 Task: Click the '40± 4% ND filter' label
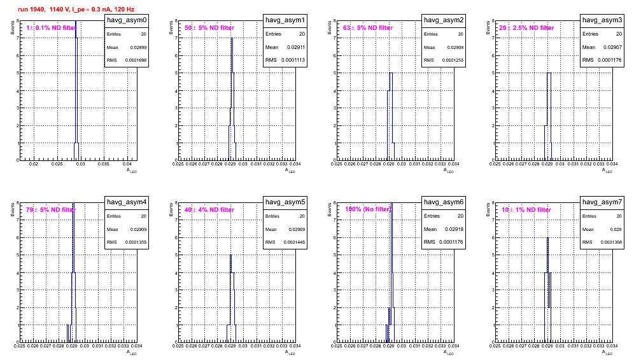[209, 210]
